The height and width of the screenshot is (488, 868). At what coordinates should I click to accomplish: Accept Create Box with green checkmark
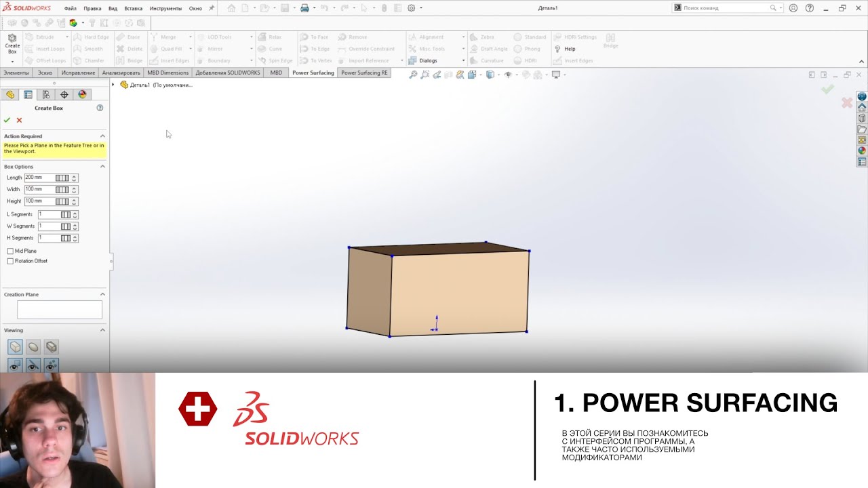[7, 120]
